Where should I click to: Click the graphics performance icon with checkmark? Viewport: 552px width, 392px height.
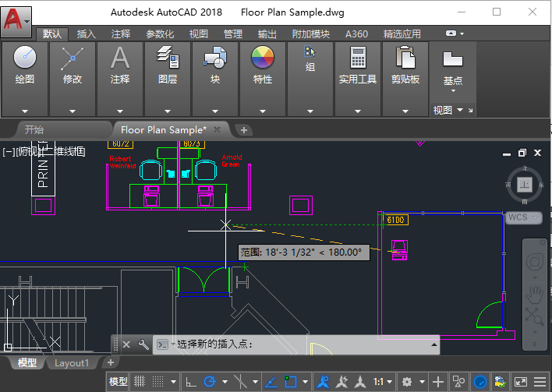[500, 382]
